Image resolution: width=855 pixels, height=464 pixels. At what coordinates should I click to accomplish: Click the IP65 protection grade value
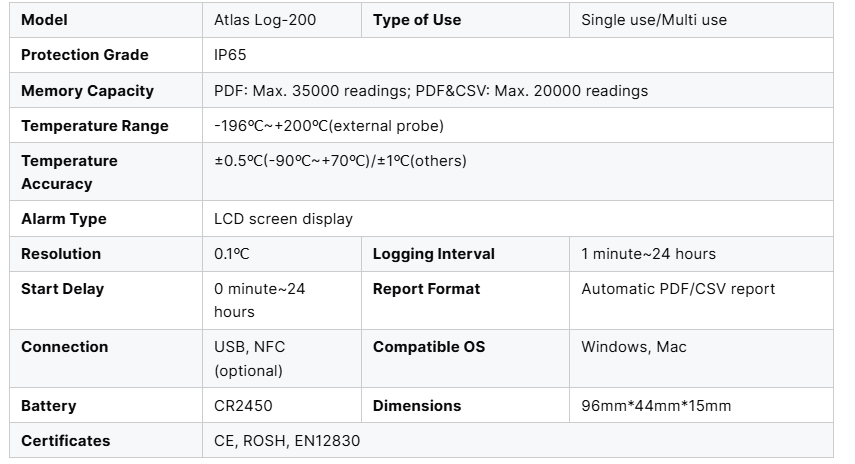(231, 55)
